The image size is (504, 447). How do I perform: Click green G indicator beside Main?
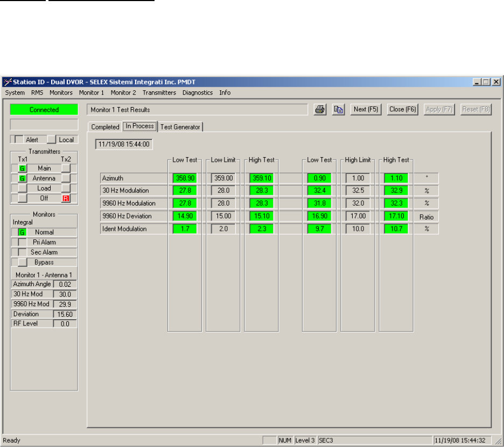[x=23, y=168]
